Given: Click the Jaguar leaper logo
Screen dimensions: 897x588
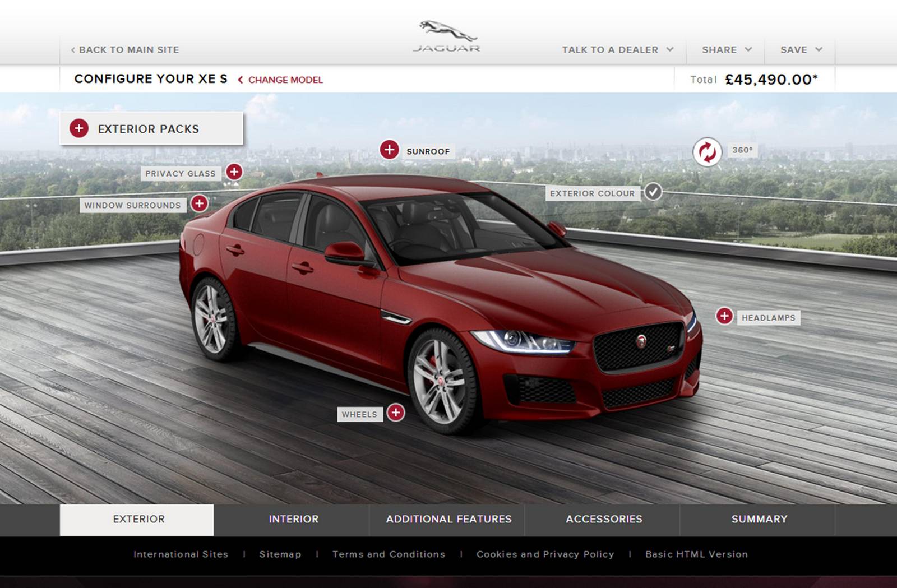Looking at the screenshot, I should [x=447, y=37].
